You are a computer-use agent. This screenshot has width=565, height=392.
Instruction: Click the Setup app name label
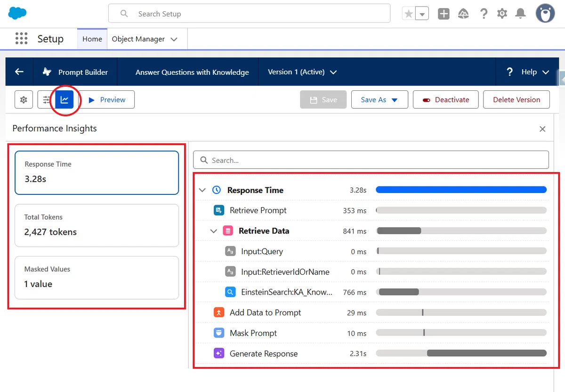pos(50,39)
